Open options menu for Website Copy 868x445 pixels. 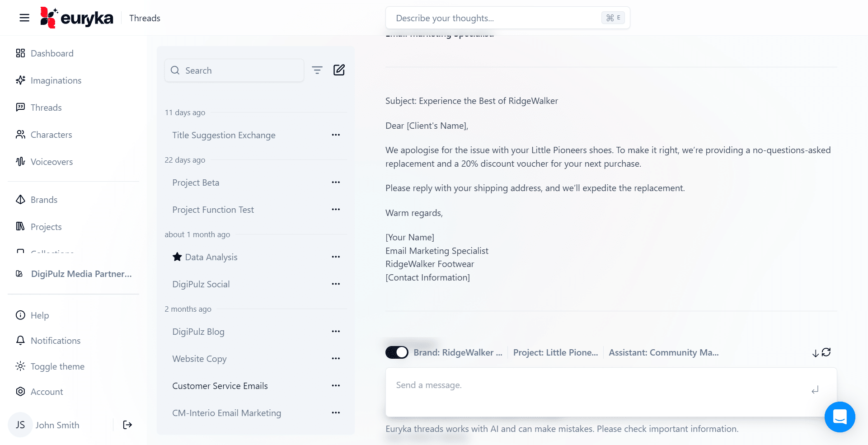336,358
